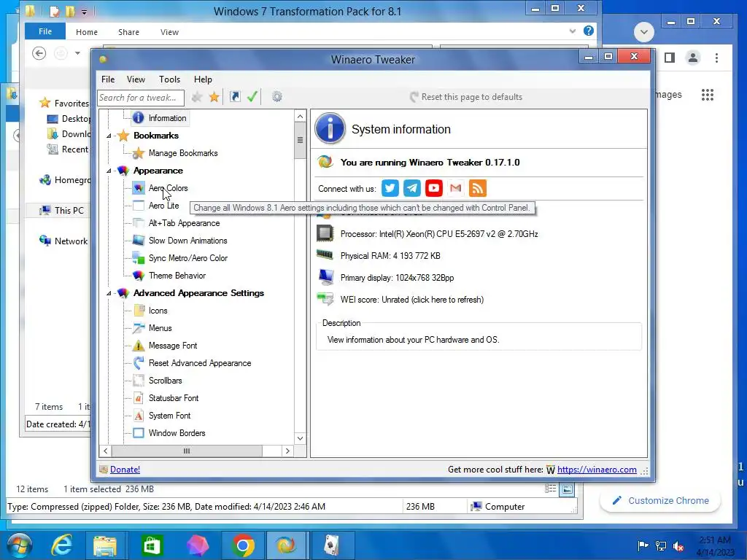Image resolution: width=747 pixels, height=560 pixels.
Task: Select Scrollbars in the tree
Action: click(166, 381)
